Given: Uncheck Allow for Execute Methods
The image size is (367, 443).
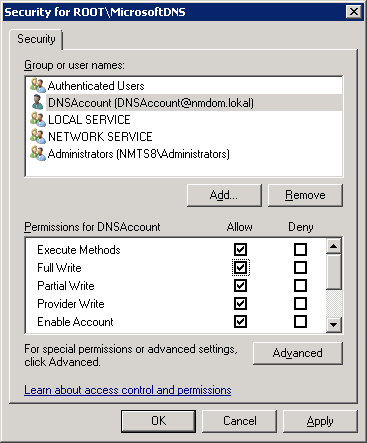Looking at the screenshot, I should coord(240,249).
